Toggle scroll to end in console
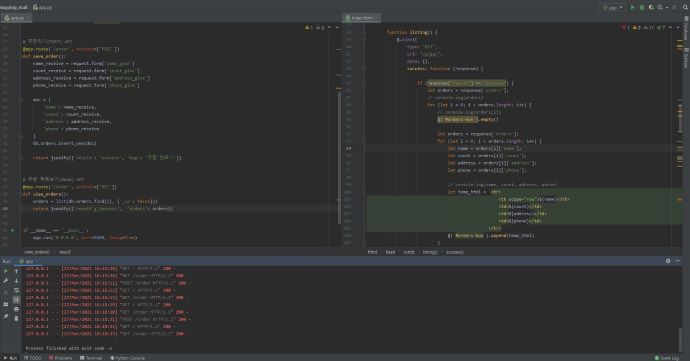 [16, 300]
